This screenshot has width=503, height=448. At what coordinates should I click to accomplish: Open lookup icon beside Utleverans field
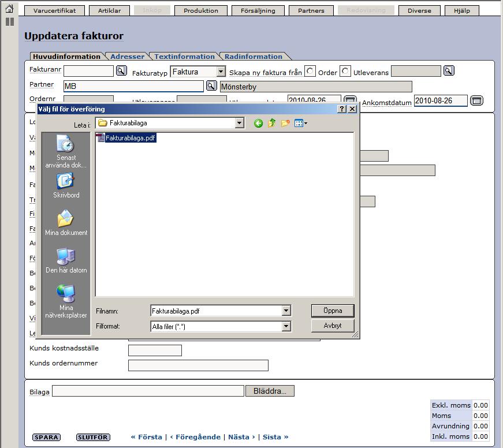point(449,70)
